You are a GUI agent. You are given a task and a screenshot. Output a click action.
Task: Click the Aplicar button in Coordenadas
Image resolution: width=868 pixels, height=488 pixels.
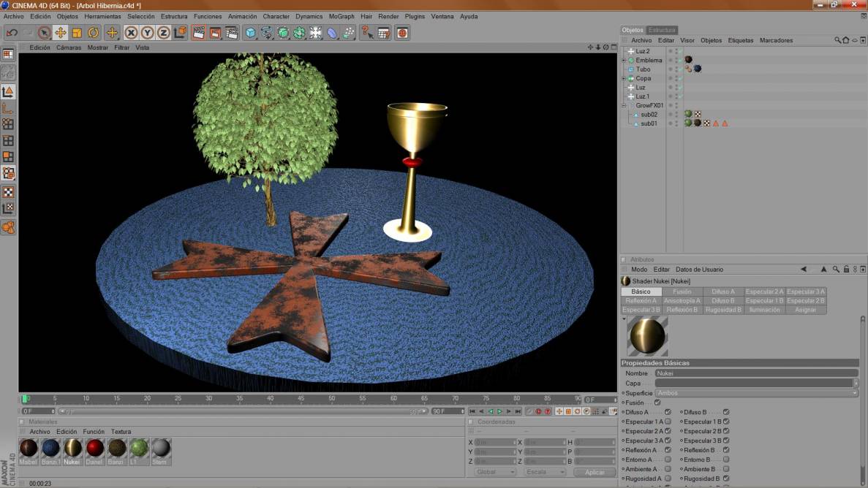pos(595,472)
